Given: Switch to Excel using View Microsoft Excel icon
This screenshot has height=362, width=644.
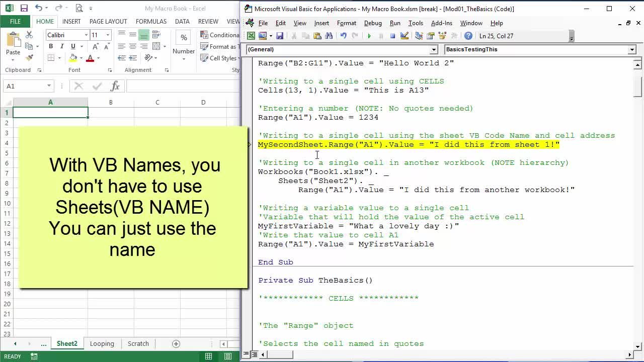Looking at the screenshot, I should click(251, 36).
